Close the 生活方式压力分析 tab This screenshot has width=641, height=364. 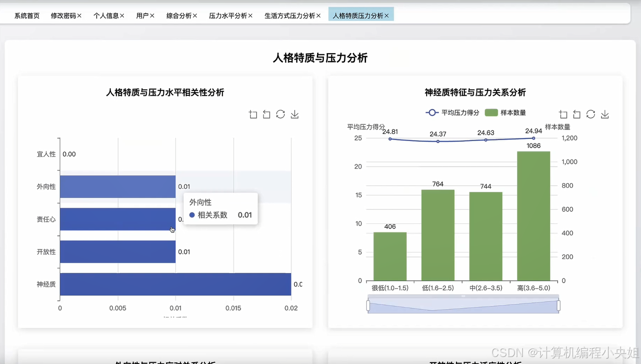click(319, 16)
